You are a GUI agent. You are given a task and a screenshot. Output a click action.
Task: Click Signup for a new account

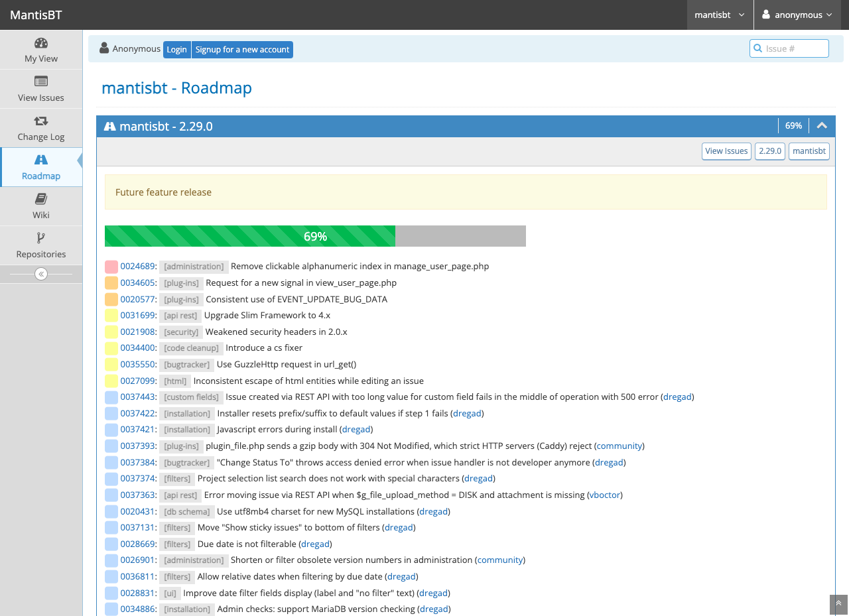[242, 50]
